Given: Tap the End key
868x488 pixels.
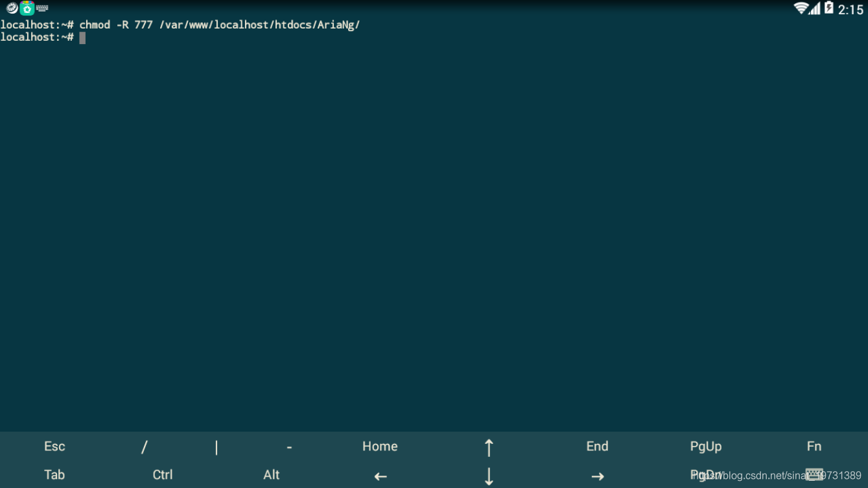Looking at the screenshot, I should tap(597, 446).
